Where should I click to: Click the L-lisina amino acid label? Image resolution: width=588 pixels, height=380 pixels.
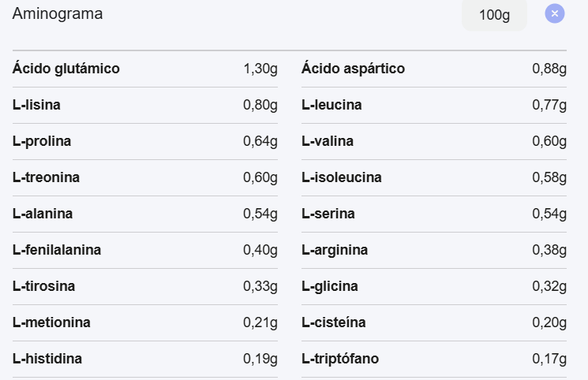click(36, 105)
